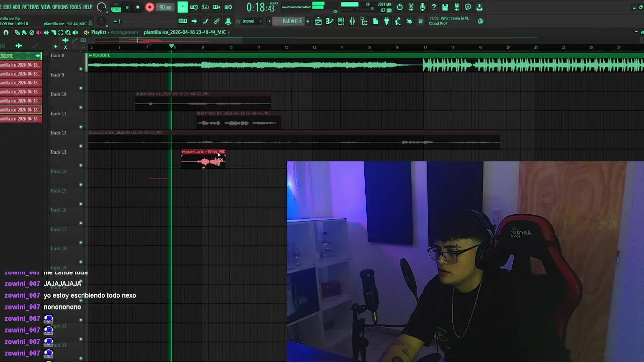Click the green playhead marker on the ruler
Screen dimensions: 644x362
[172, 47]
